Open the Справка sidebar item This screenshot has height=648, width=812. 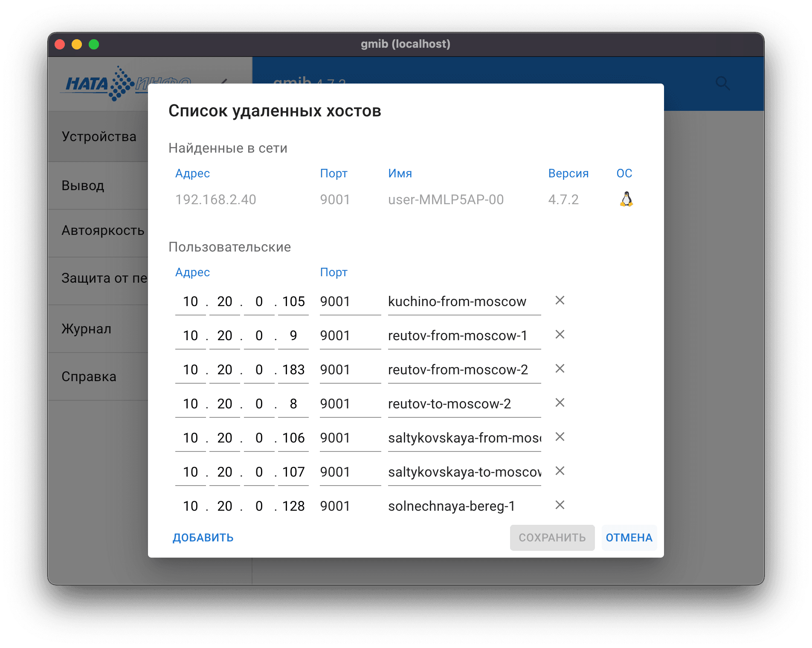tap(99, 376)
